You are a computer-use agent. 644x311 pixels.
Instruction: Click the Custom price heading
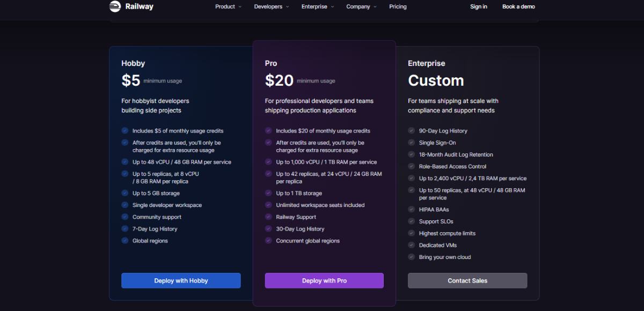click(x=436, y=80)
